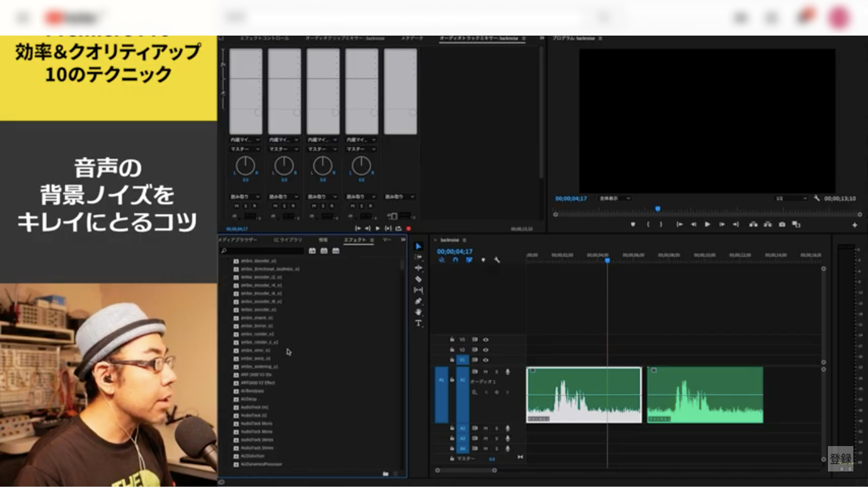Click the 登録 subscribe button
This screenshot has height=488, width=868.
click(x=840, y=459)
